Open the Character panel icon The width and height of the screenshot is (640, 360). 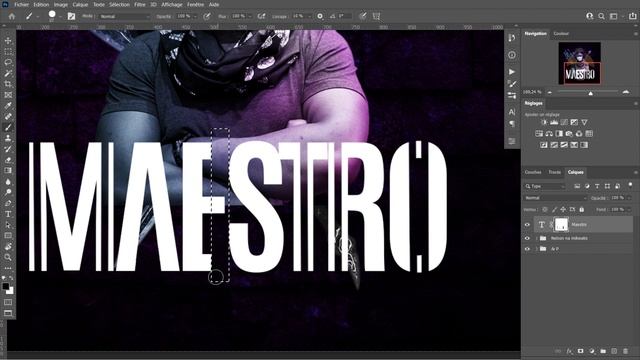(512, 111)
